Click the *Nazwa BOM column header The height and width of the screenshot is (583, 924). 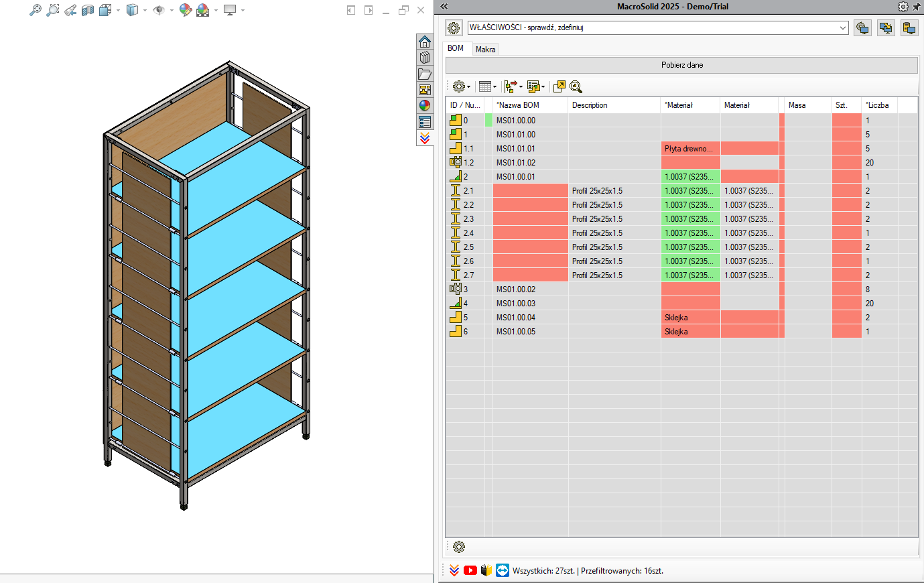[x=531, y=105]
